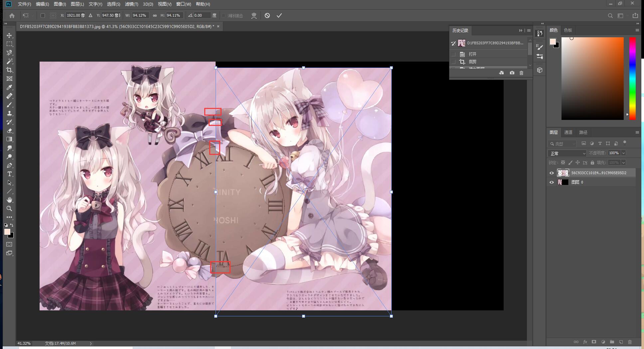Select the Eyedropper tool
This screenshot has height=349, width=644.
(9, 87)
